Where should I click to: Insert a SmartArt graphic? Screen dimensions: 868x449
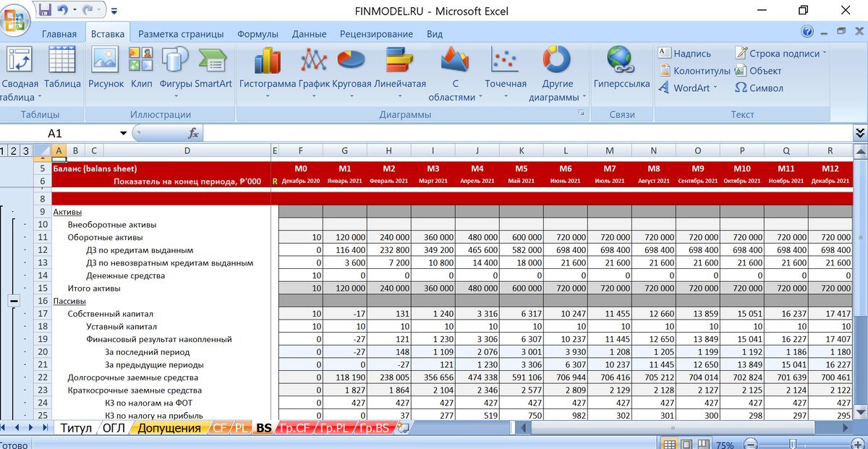[213, 67]
